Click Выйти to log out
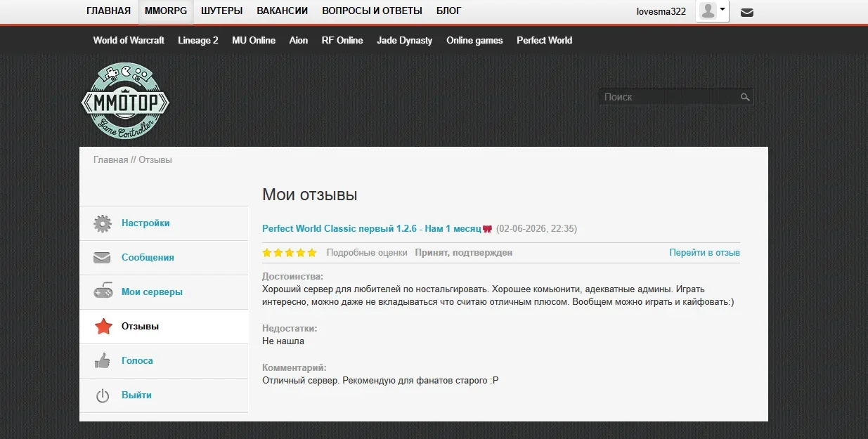 coord(136,395)
